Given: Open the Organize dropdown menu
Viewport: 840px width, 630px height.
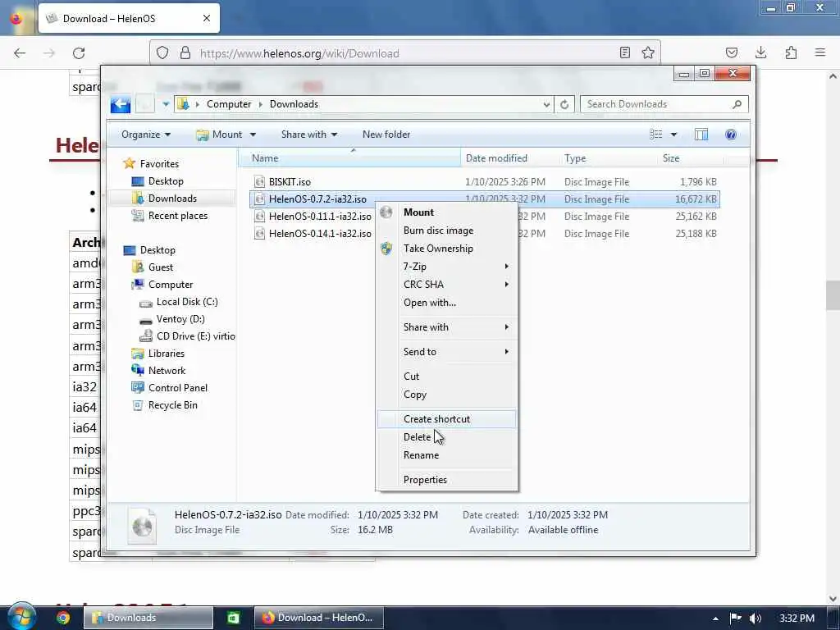Looking at the screenshot, I should point(146,135).
